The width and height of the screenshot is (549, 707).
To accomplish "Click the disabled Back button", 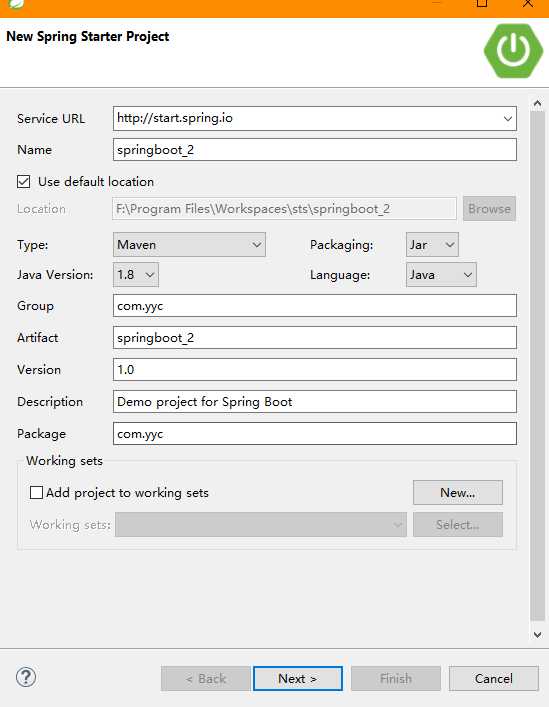I will pos(206,679).
